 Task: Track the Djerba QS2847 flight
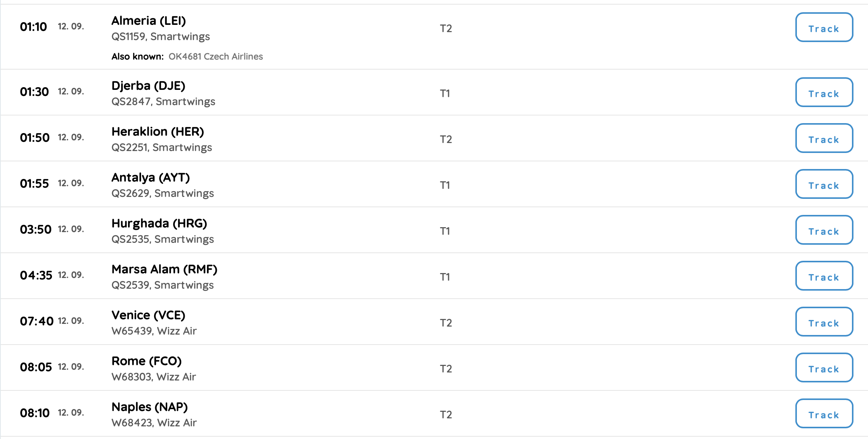click(x=824, y=93)
